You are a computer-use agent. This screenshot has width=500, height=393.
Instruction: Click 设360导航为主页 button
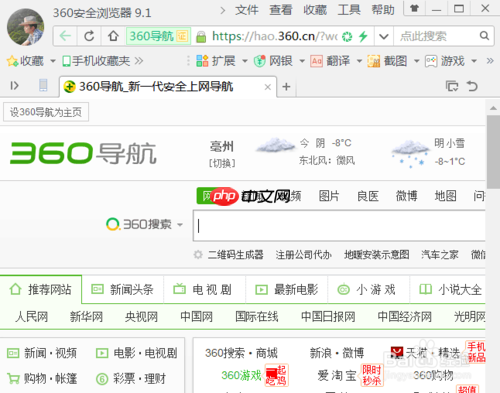click(46, 112)
